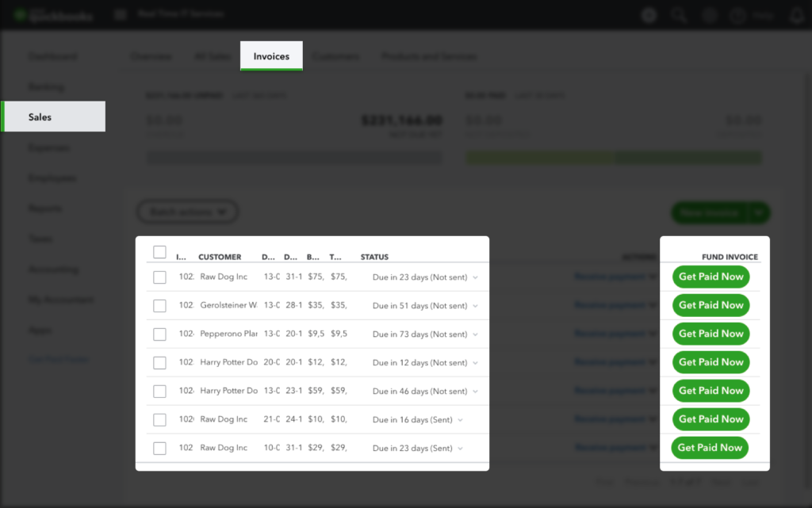Image resolution: width=812 pixels, height=508 pixels.
Task: Select the Sales item in left sidebar
Action: tap(53, 116)
